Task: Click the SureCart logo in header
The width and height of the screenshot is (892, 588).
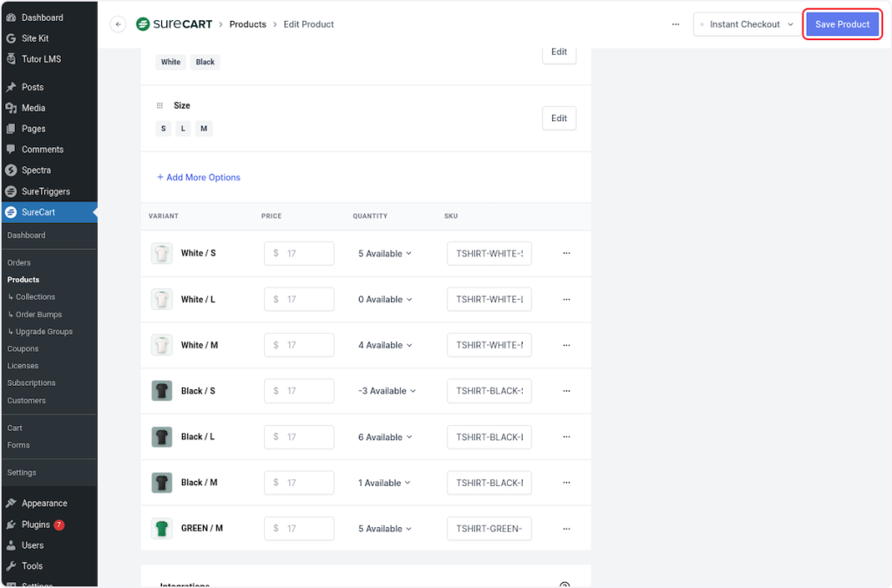Action: (175, 24)
